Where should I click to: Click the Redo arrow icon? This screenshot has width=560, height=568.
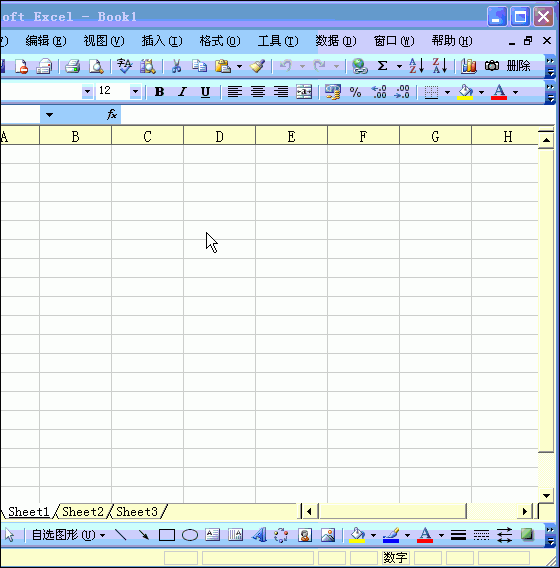319,66
